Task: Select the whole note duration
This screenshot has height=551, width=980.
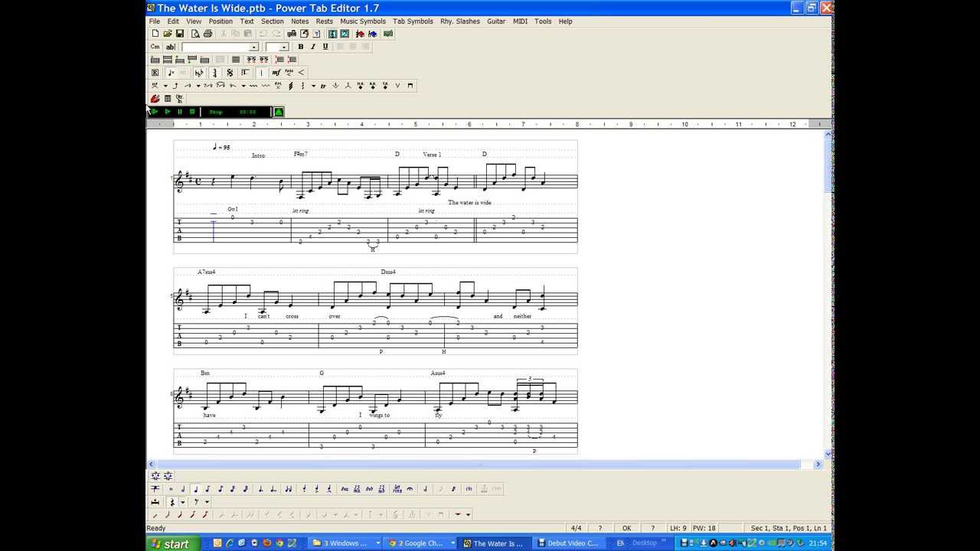Action: 171,488
